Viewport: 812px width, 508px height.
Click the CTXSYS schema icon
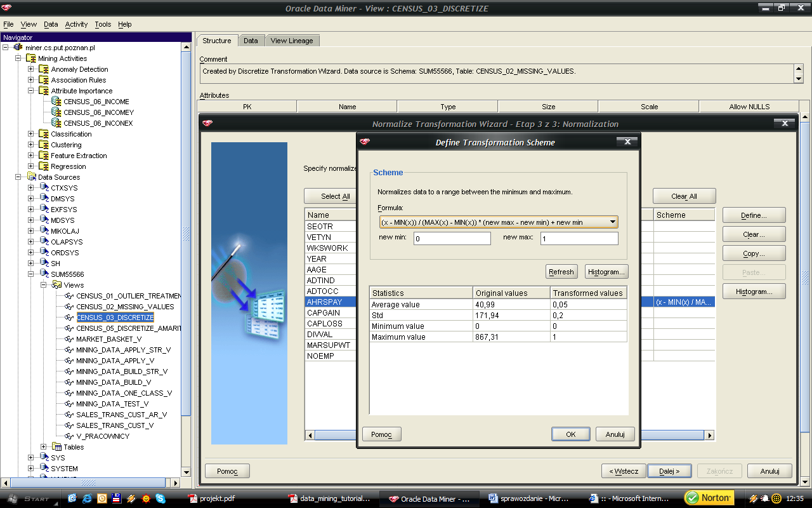[44, 188]
